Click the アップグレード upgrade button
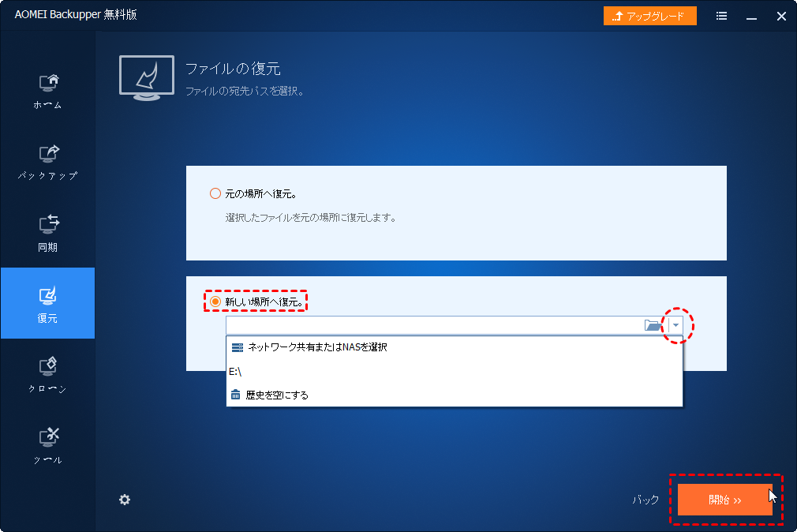The height and width of the screenshot is (532, 797). (649, 17)
